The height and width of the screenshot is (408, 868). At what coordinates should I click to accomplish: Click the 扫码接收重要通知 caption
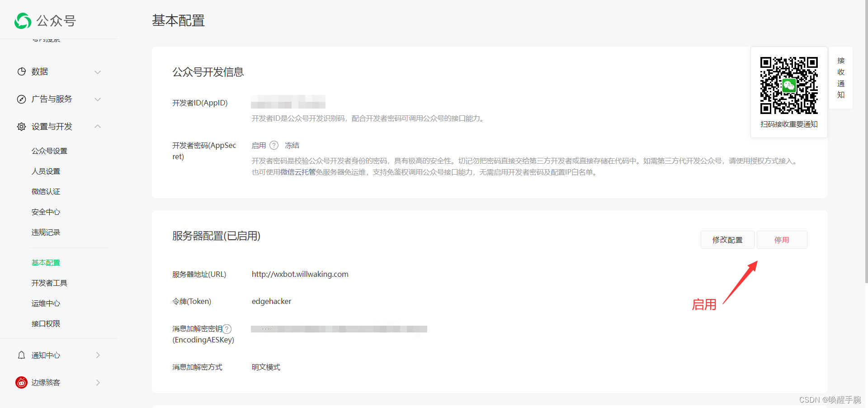pyautogui.click(x=789, y=124)
